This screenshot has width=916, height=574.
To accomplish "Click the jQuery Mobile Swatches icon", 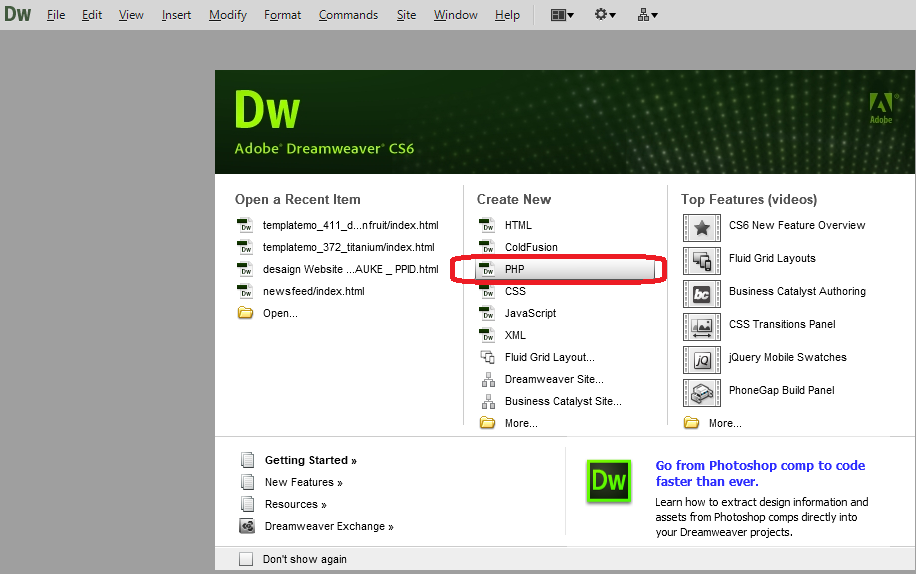I will tap(702, 360).
